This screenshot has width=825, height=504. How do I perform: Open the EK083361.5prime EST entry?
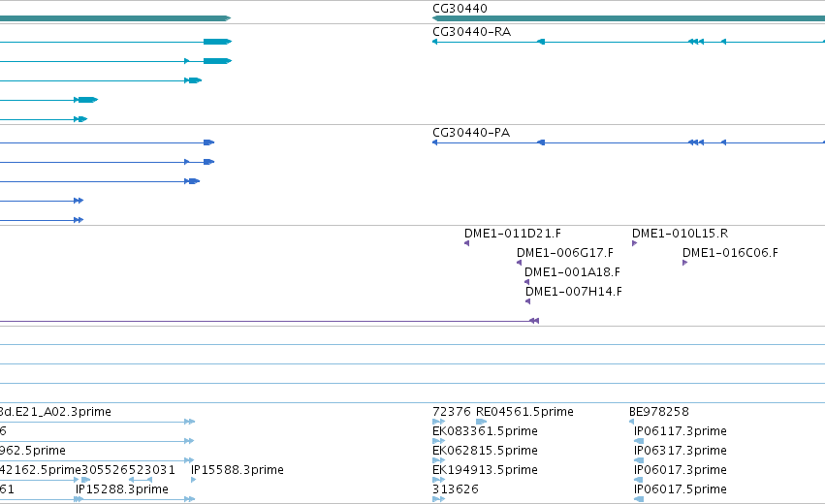(x=485, y=431)
